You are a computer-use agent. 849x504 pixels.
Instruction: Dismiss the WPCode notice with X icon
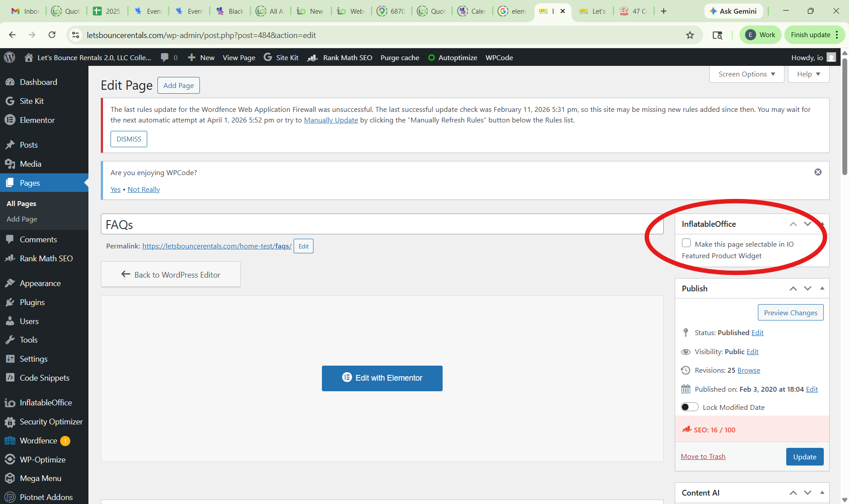pos(818,172)
